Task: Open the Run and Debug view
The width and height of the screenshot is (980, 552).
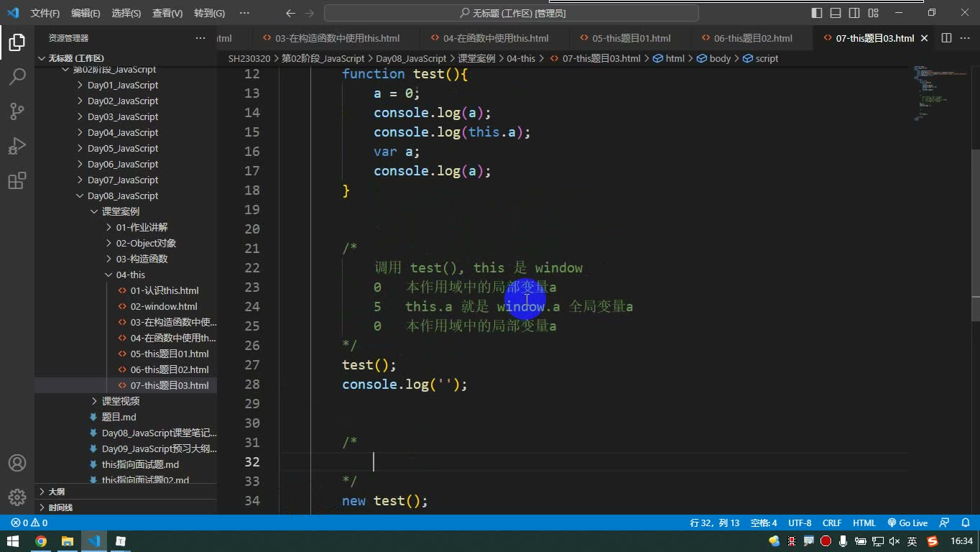Action: [x=17, y=146]
